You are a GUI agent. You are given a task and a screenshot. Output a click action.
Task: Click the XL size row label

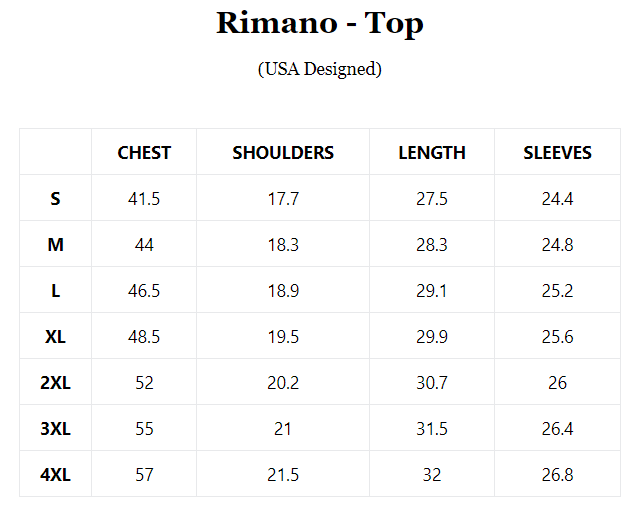coord(55,337)
